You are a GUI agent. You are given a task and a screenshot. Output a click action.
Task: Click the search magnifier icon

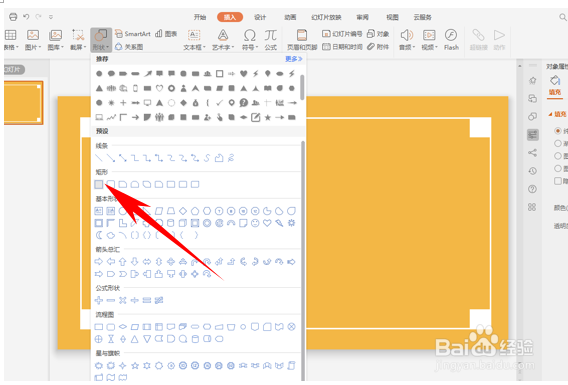563,17
